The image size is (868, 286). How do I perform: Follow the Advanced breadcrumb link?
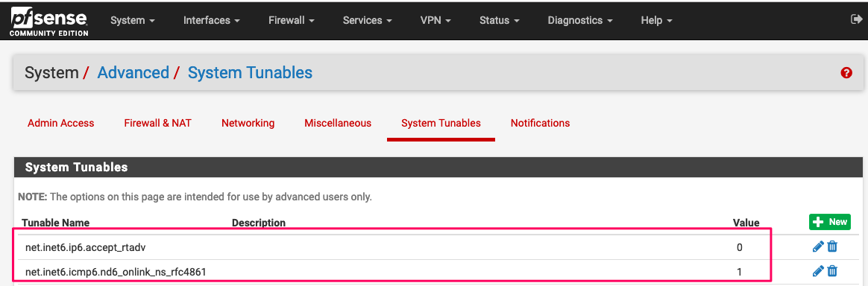coord(133,72)
